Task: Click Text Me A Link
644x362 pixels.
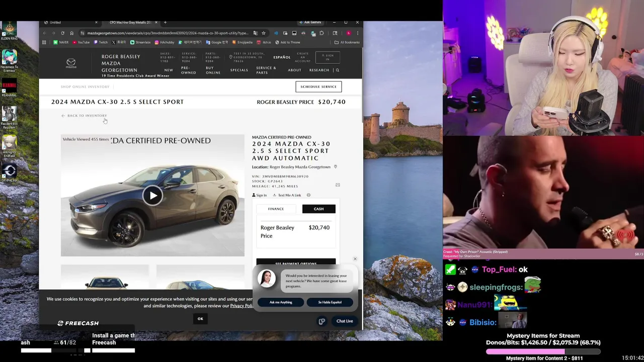Action: click(287, 195)
